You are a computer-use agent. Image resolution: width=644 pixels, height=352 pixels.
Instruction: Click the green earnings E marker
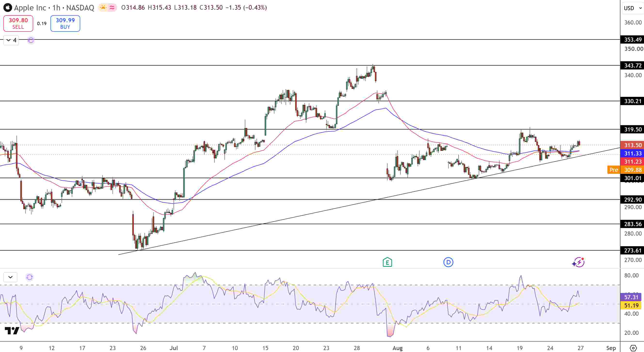pyautogui.click(x=387, y=262)
